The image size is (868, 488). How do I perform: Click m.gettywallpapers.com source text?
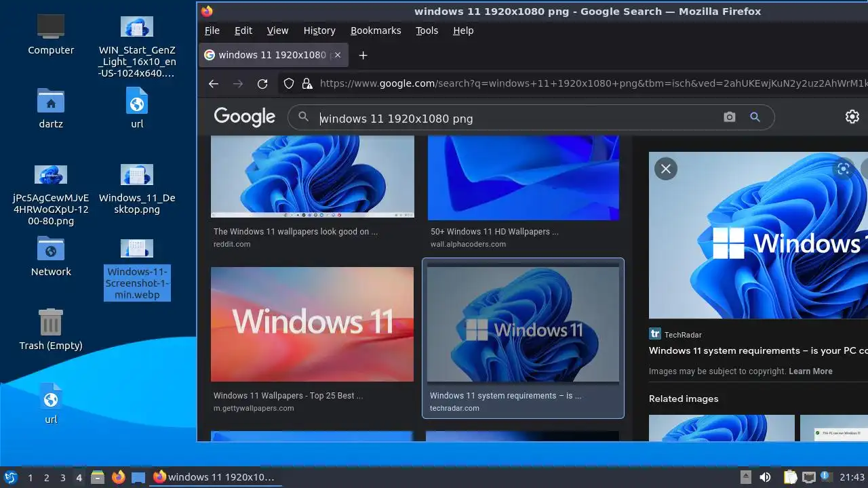(254, 408)
